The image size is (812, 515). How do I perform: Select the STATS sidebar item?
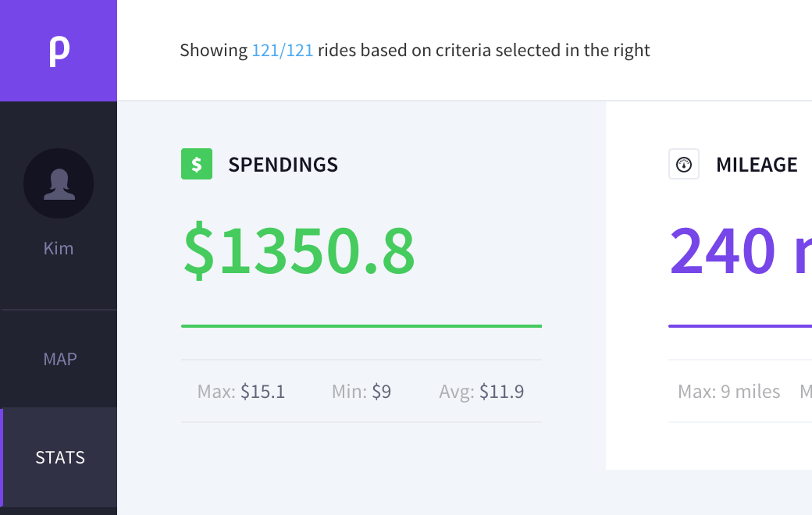coord(60,457)
